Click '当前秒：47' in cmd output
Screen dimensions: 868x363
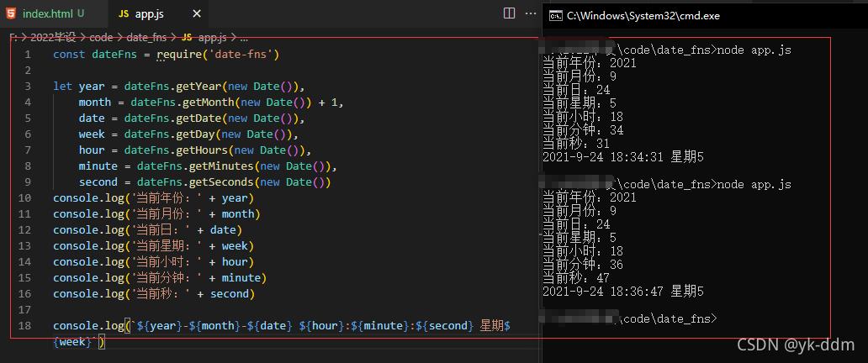(x=576, y=278)
